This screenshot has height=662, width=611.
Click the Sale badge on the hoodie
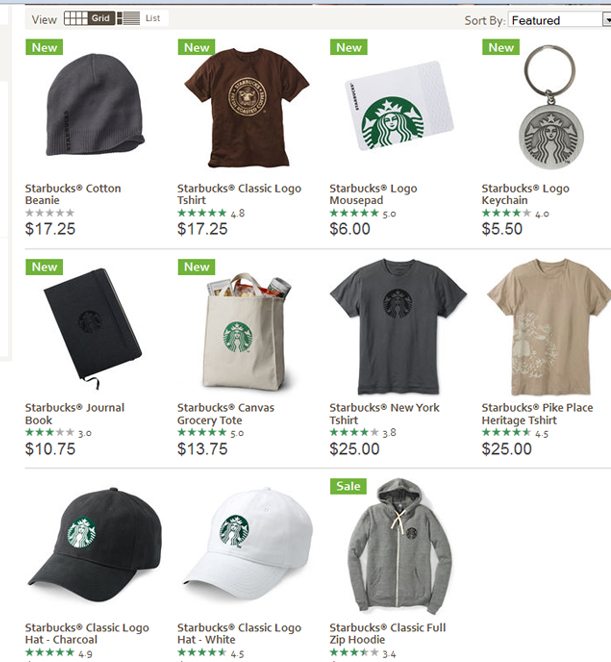(x=348, y=486)
